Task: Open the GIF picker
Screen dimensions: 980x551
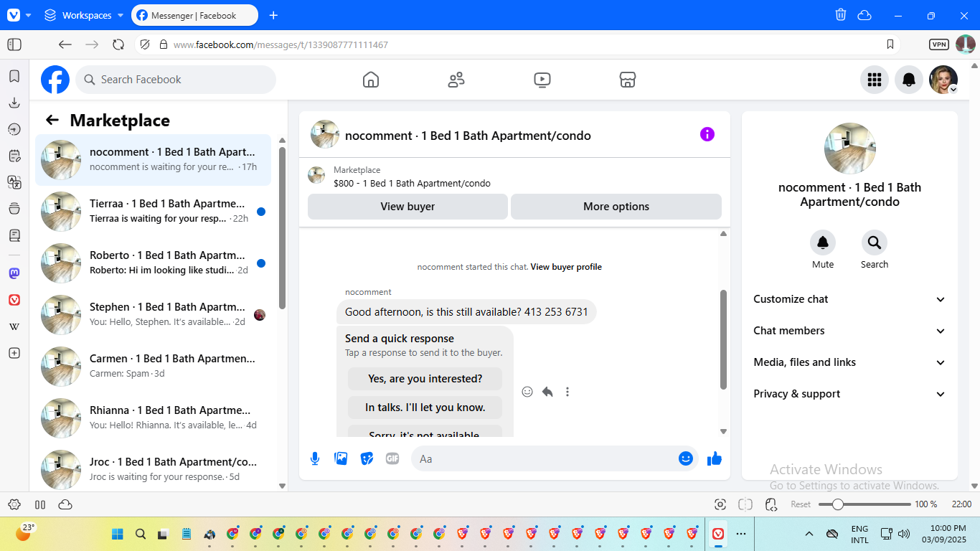Action: tap(392, 458)
